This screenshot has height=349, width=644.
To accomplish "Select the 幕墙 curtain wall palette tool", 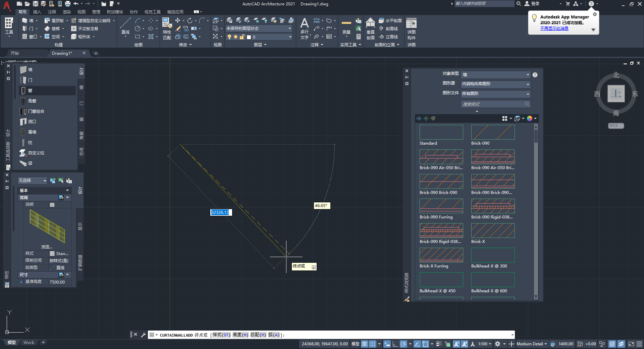I will [x=47, y=132].
